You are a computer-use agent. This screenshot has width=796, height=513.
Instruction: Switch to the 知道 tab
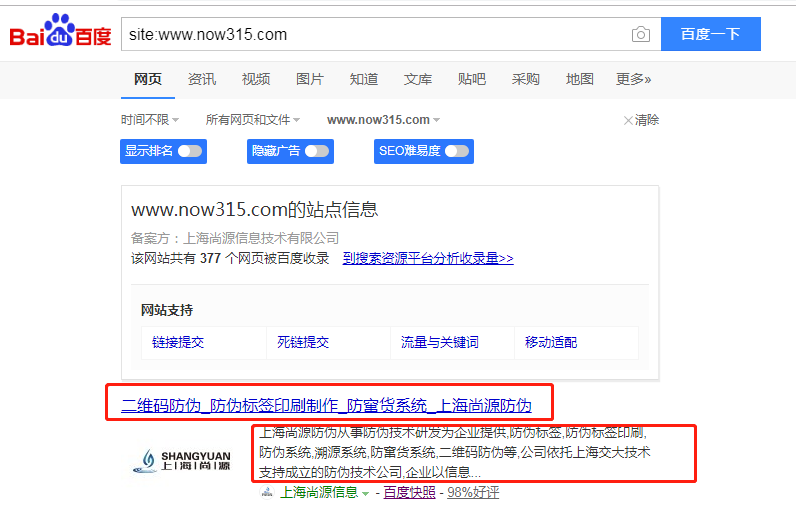[x=364, y=79]
